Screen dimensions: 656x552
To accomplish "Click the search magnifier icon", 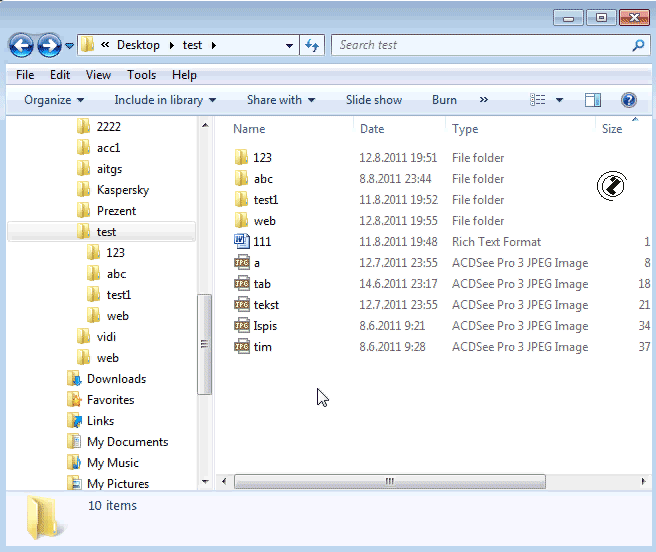I will (638, 45).
